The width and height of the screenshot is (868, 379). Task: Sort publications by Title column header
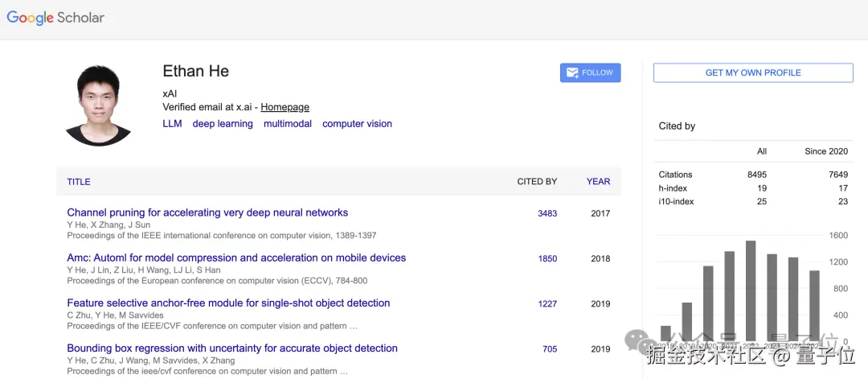[79, 182]
